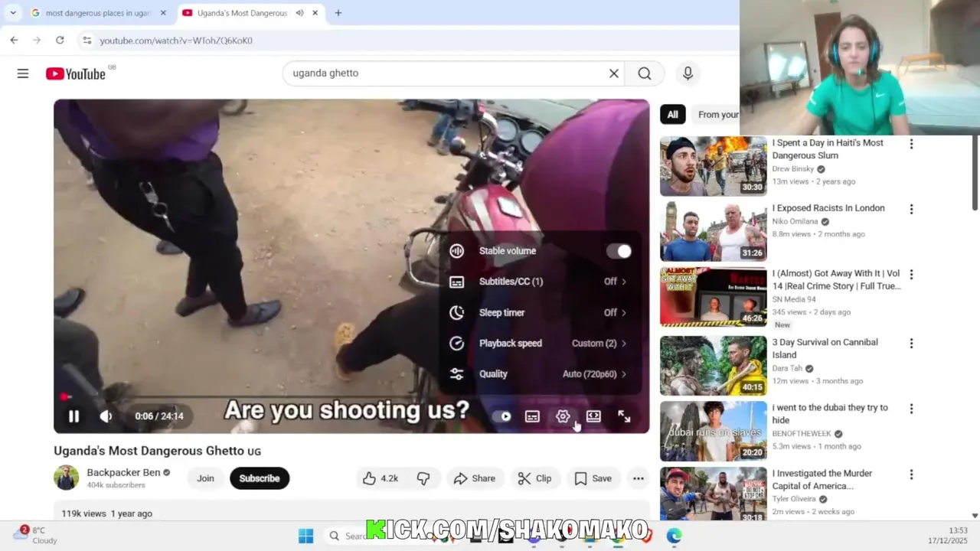The image size is (980, 551).
Task: Open the weather widget showing 8°C Cloudy
Action: (x=34, y=535)
